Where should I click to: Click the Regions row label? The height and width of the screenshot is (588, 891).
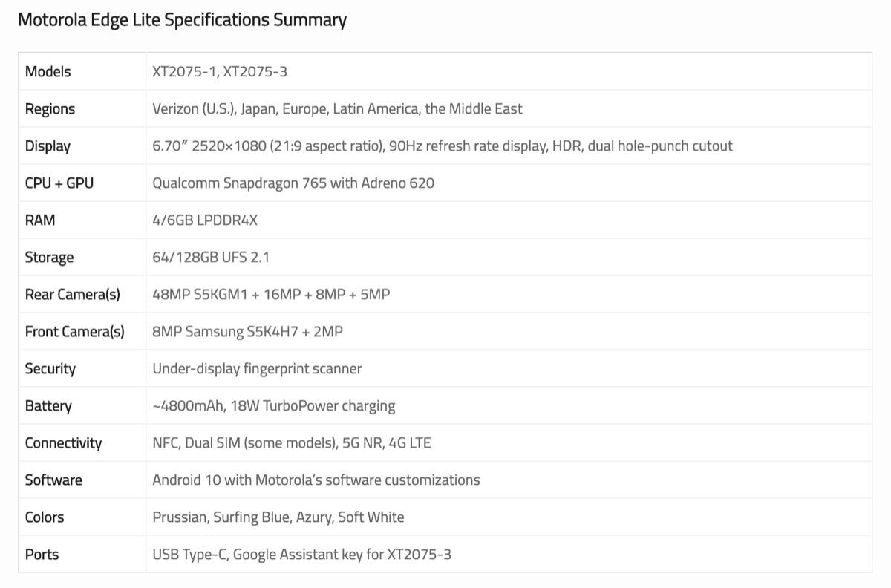(50, 108)
